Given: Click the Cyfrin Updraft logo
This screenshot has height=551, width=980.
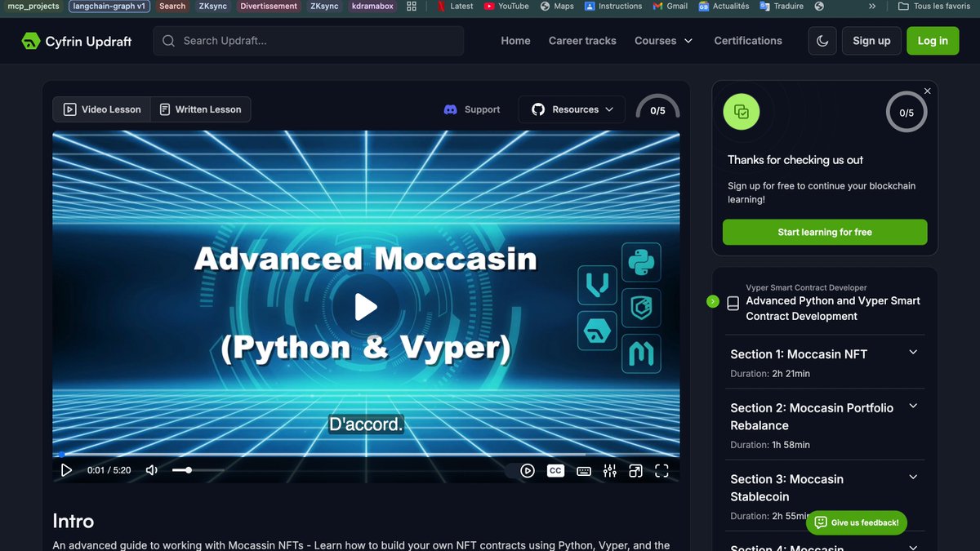Looking at the screenshot, I should (x=76, y=41).
